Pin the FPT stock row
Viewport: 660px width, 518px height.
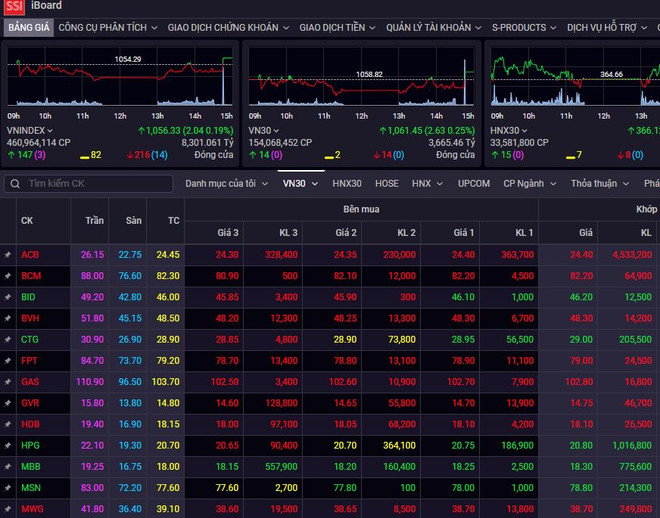(8, 361)
